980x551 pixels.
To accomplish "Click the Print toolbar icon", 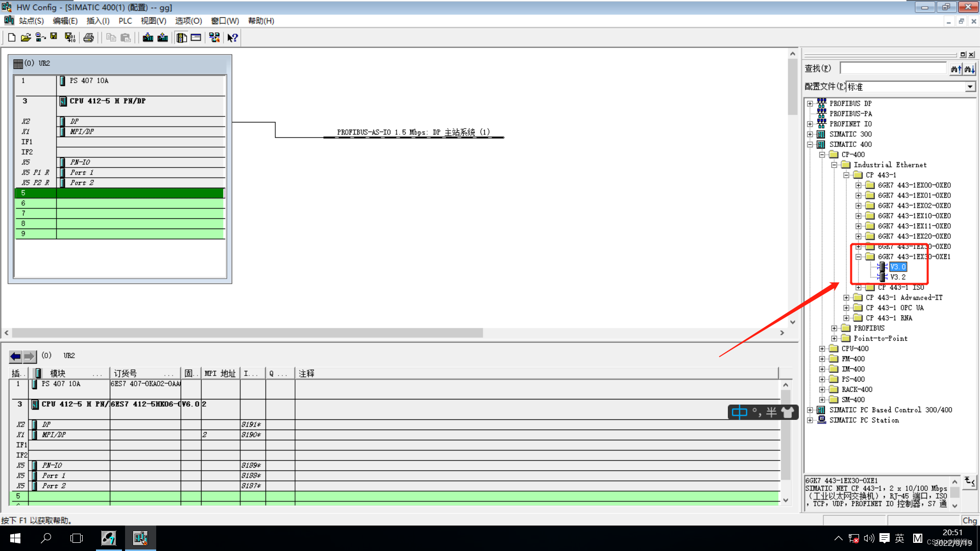I will [89, 37].
